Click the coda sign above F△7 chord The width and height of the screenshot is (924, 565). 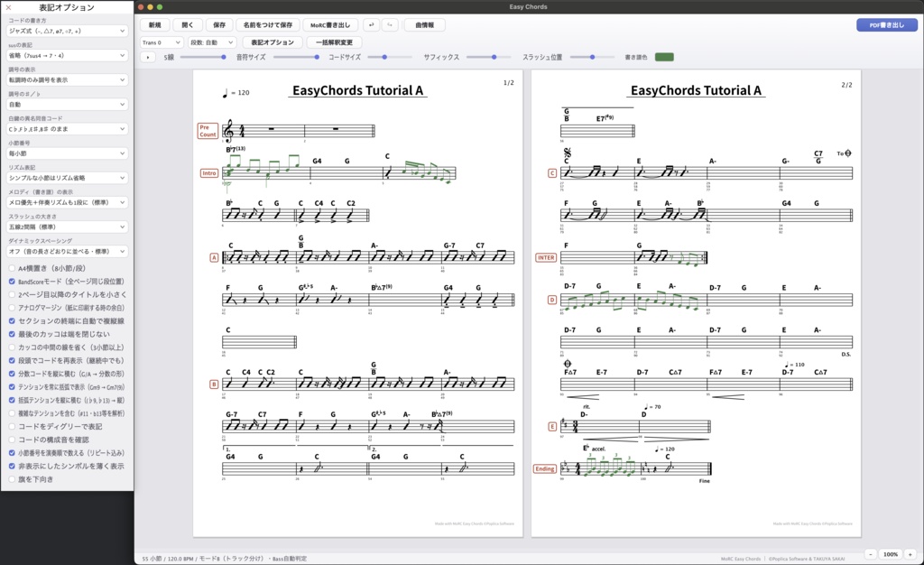click(x=567, y=364)
